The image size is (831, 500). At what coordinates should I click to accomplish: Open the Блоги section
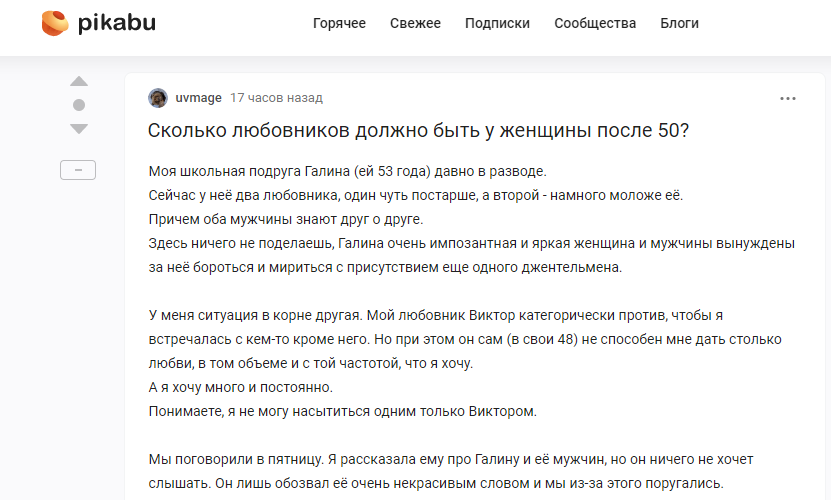pos(679,23)
